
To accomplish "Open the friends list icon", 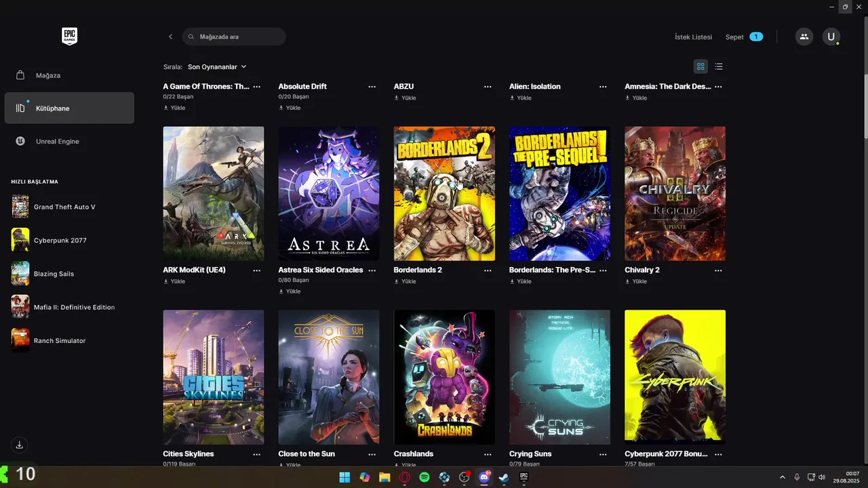I will click(x=804, y=37).
